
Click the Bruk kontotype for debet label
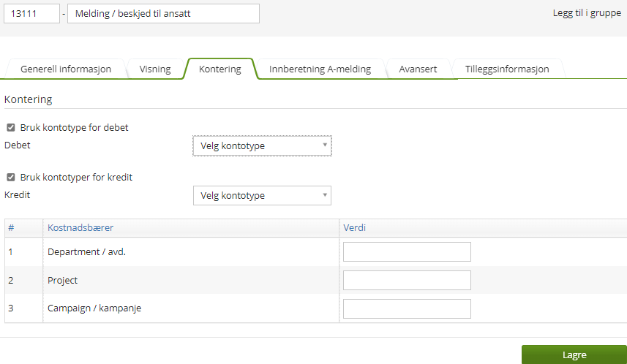(75, 127)
